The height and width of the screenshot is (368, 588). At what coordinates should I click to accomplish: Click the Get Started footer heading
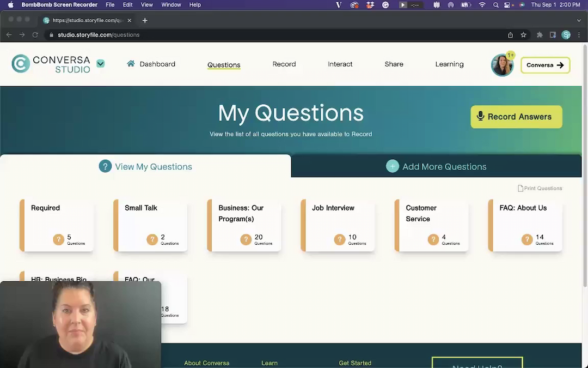(x=355, y=363)
